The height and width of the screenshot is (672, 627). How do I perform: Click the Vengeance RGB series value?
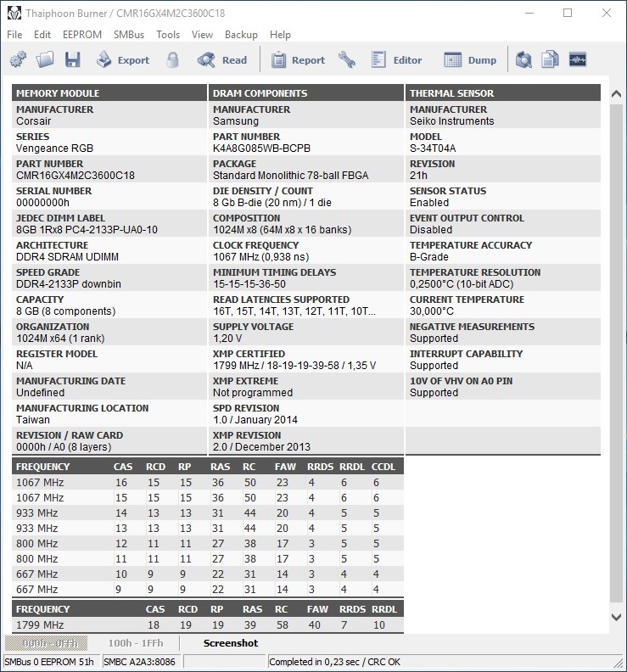(x=54, y=148)
